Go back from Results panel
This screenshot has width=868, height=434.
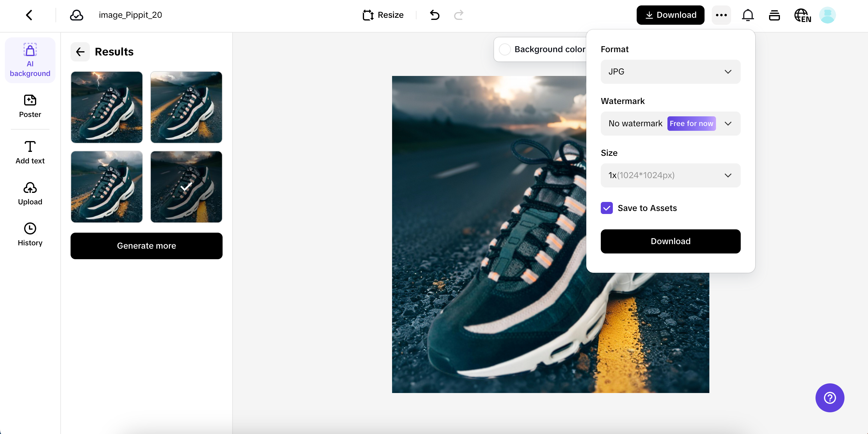coord(80,52)
